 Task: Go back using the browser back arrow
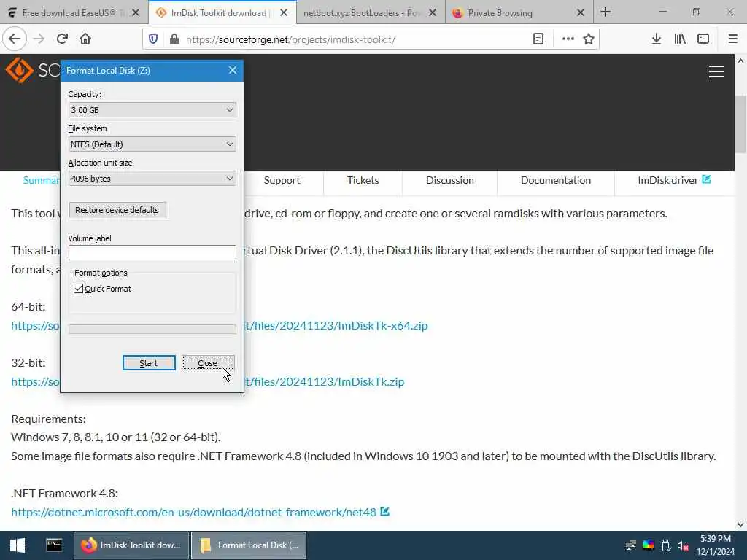(15, 39)
